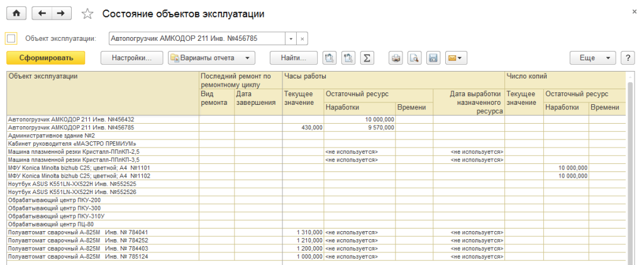Expand the Варианты отчета dropdown
Screen dimensions: 644x265
click(211, 58)
